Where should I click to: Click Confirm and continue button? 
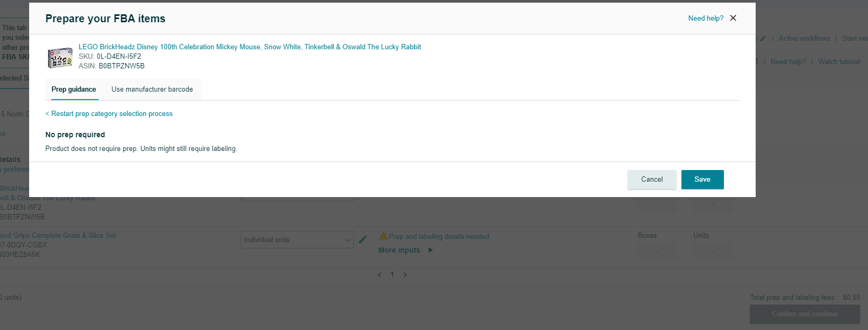[x=804, y=314]
